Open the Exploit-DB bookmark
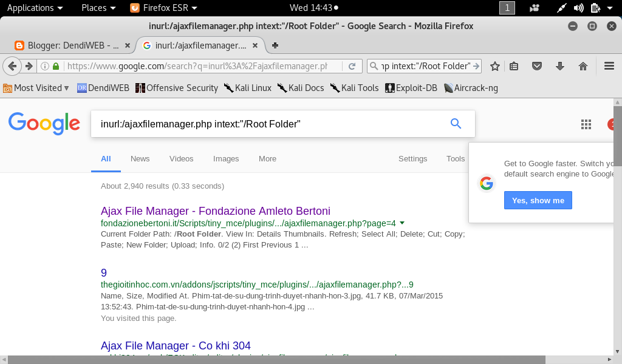Image resolution: width=622 pixels, height=364 pixels. [411, 88]
